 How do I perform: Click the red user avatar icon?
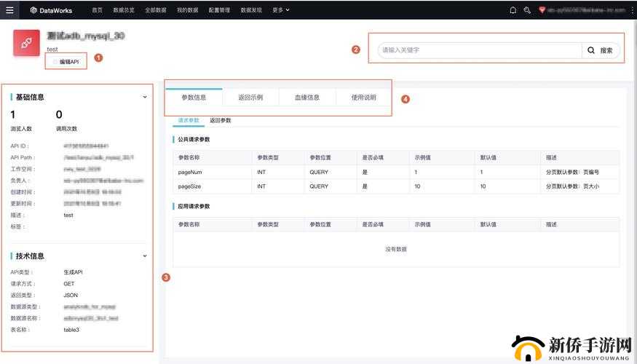pos(542,9)
